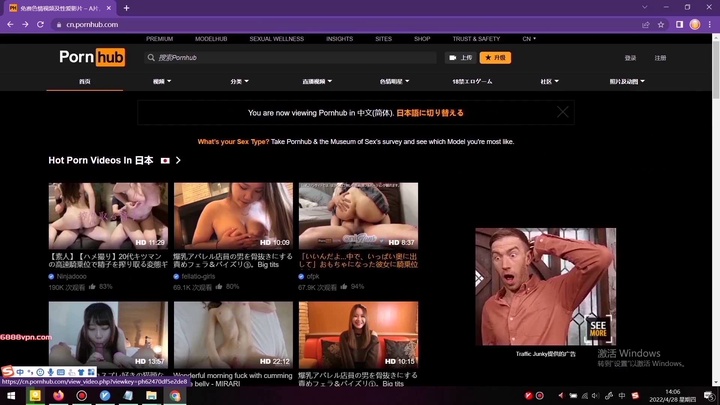Dismiss the language notice with the X icon
Image resolution: width=720 pixels, height=405 pixels.
point(563,112)
